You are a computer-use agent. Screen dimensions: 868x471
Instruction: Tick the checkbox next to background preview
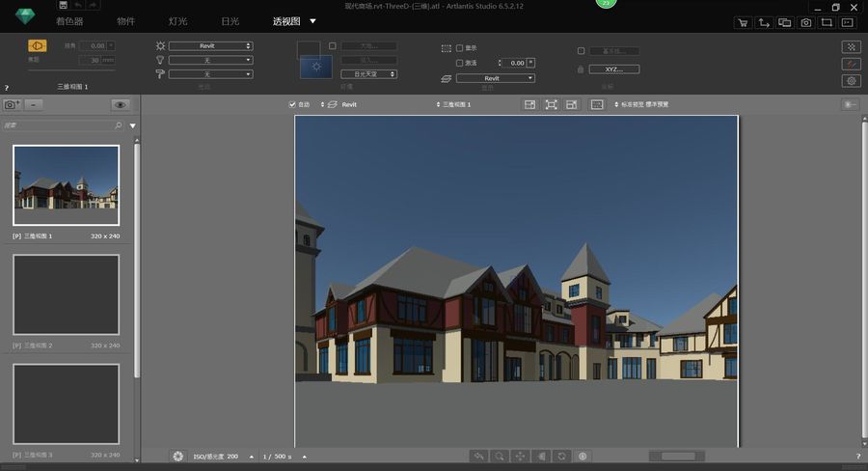[x=332, y=46]
